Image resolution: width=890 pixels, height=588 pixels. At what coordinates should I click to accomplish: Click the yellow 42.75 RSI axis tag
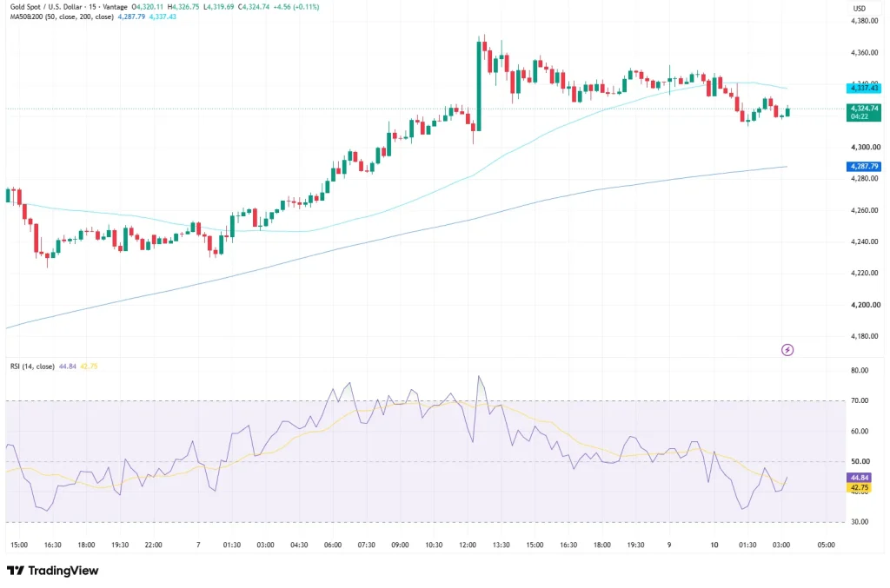(860, 487)
